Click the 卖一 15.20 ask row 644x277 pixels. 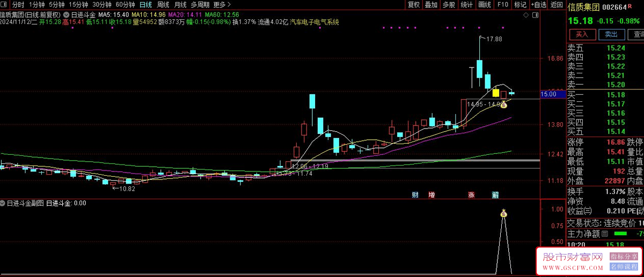605,85
